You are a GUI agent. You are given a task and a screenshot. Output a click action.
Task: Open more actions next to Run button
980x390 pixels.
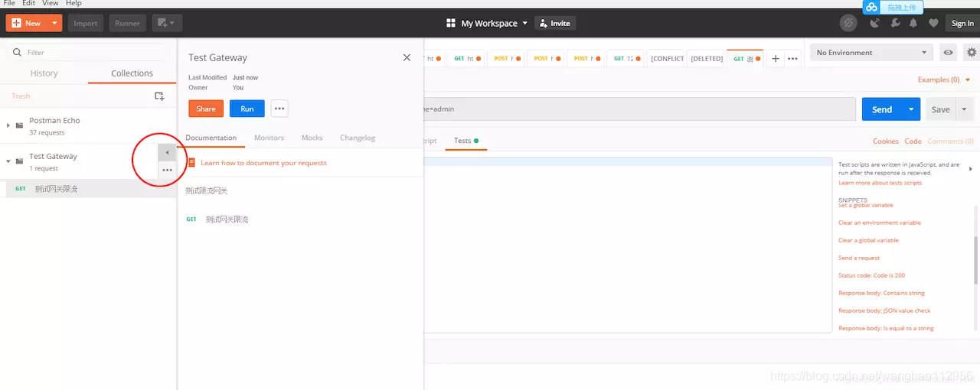pyautogui.click(x=279, y=109)
